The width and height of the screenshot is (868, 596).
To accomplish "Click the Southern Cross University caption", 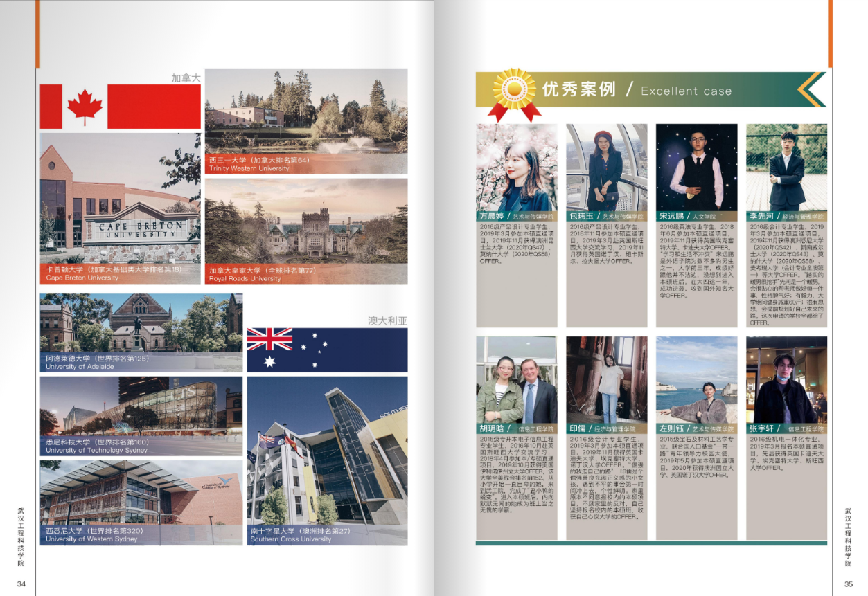I will [291, 539].
